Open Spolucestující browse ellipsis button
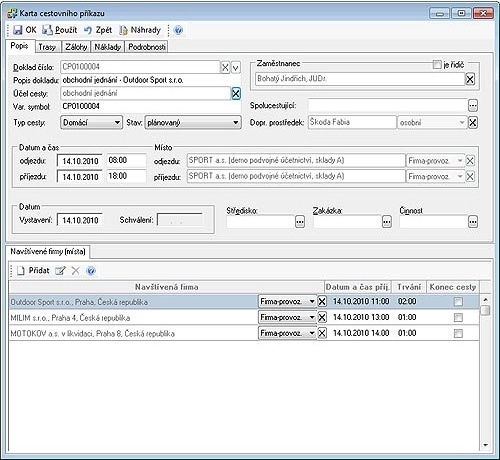500x460 pixels. (473, 106)
